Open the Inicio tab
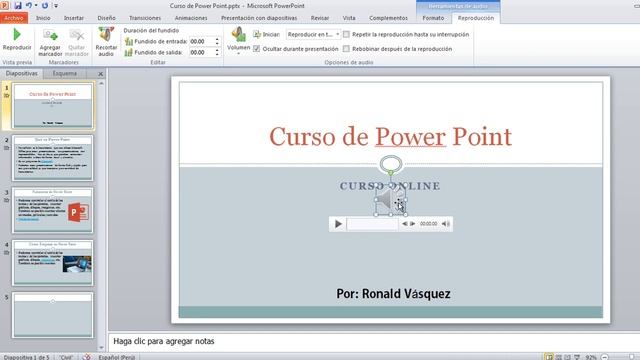Viewport: 640px width, 360px height. (43, 18)
